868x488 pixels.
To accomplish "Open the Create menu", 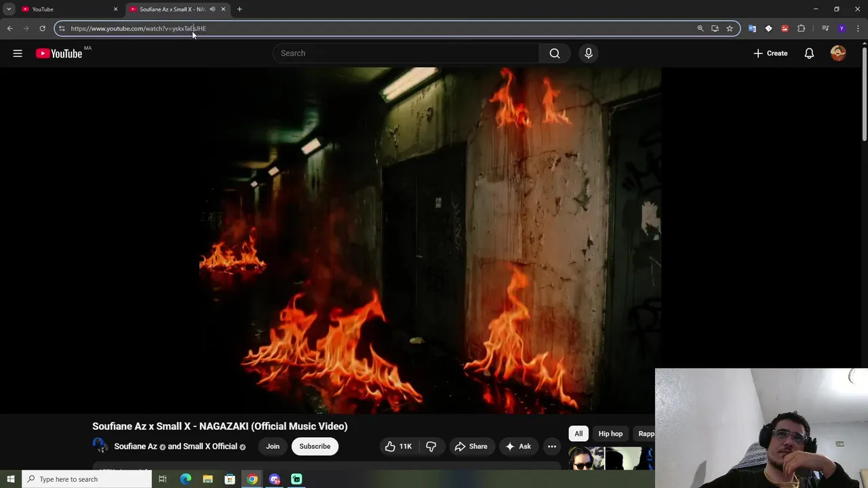I will [x=770, y=53].
